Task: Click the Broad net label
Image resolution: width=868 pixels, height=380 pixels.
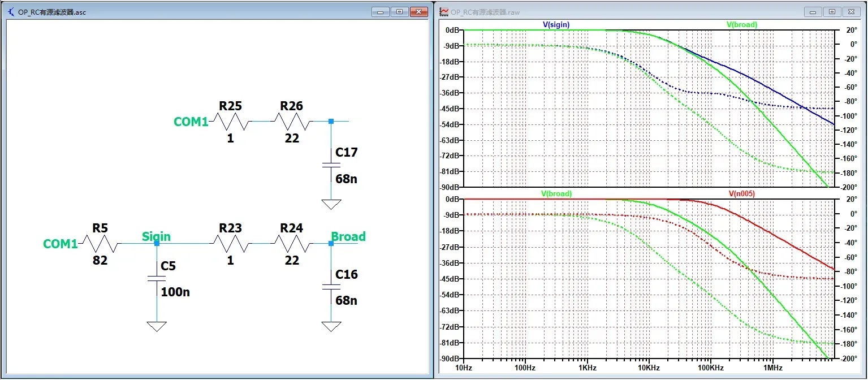Action: click(x=348, y=236)
